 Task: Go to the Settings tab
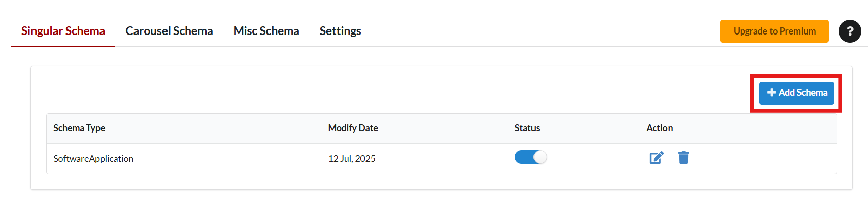pos(340,31)
